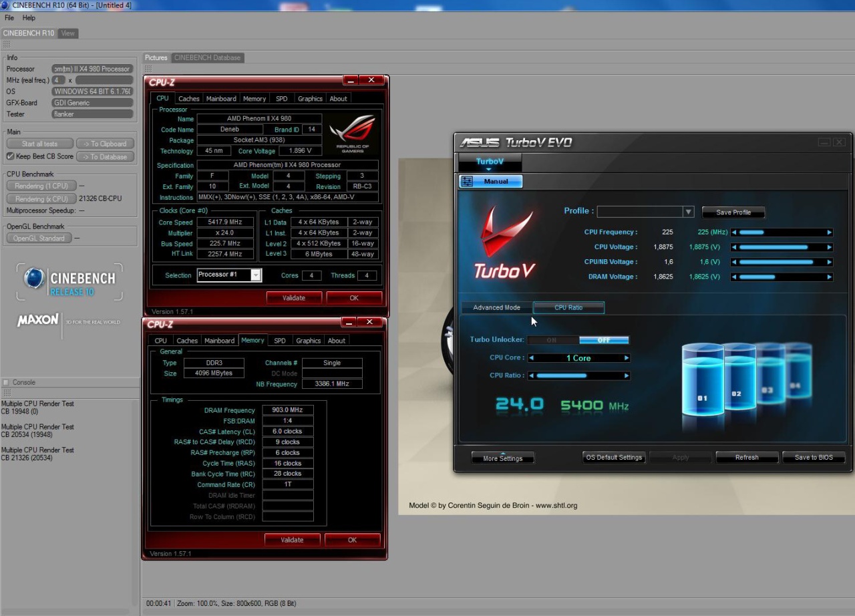Screen dimensions: 855x616
Task: Open the About tab in upper CPU-Z window
Action: (339, 98)
